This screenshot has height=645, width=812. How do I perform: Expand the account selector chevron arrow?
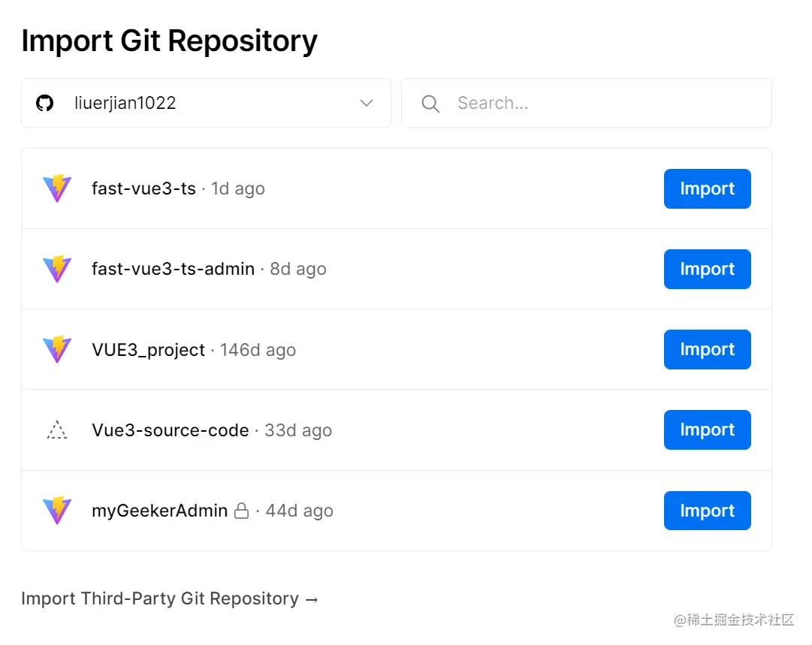tap(367, 103)
